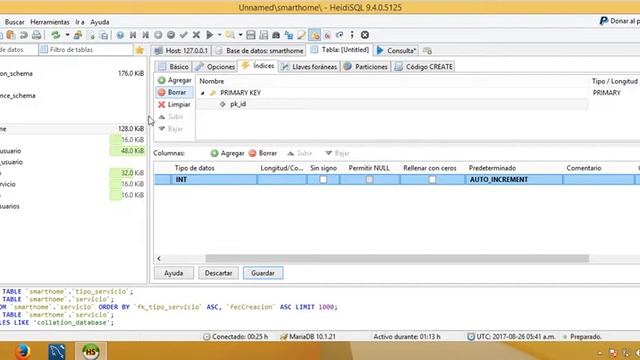Open the Buscar menu
Viewport: 640px width, 360px height.
(x=14, y=22)
